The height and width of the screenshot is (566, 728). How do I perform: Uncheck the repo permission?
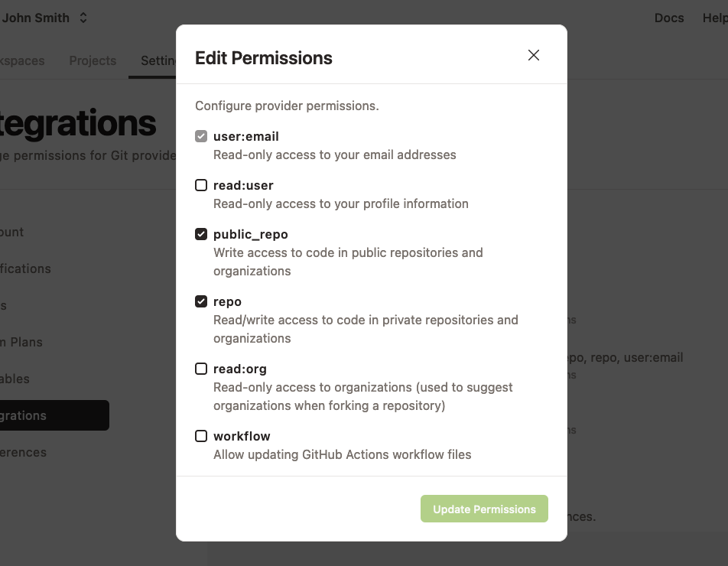click(x=201, y=301)
